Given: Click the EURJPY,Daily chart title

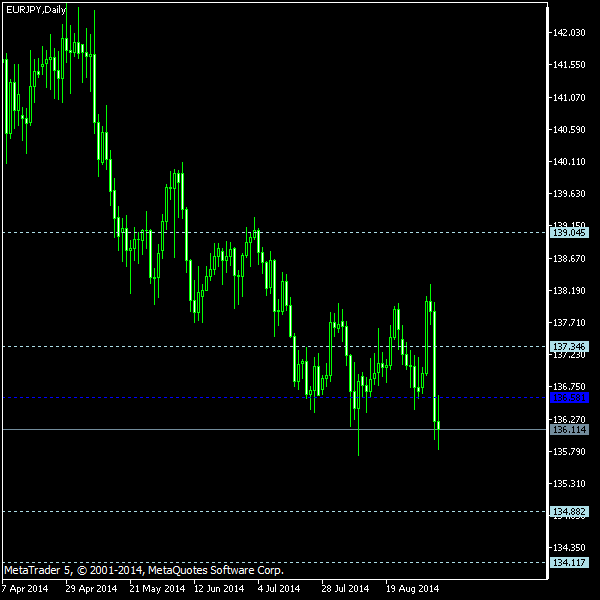Looking at the screenshot, I should (36, 10).
